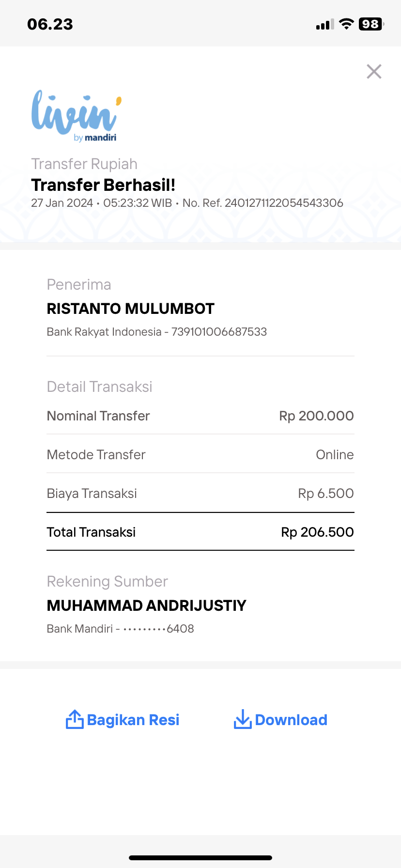Tap the Biaya Transaksi Rp 6.500 value
The image size is (401, 868).
pos(326,494)
